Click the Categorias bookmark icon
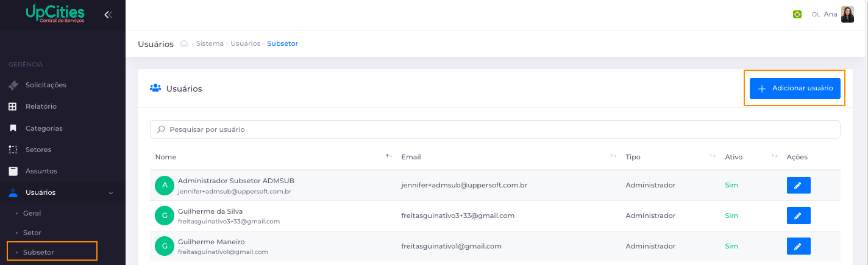The image size is (868, 265). point(13,128)
